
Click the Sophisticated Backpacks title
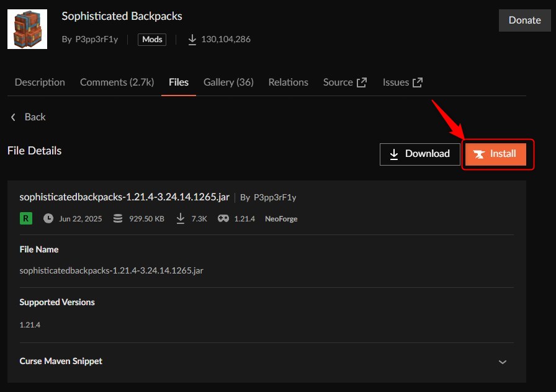tap(122, 16)
